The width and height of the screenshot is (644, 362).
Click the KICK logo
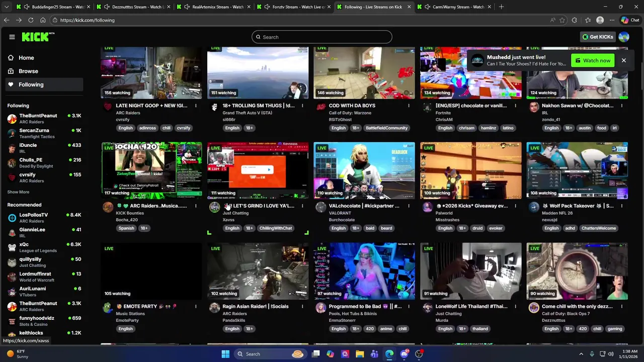(x=38, y=37)
